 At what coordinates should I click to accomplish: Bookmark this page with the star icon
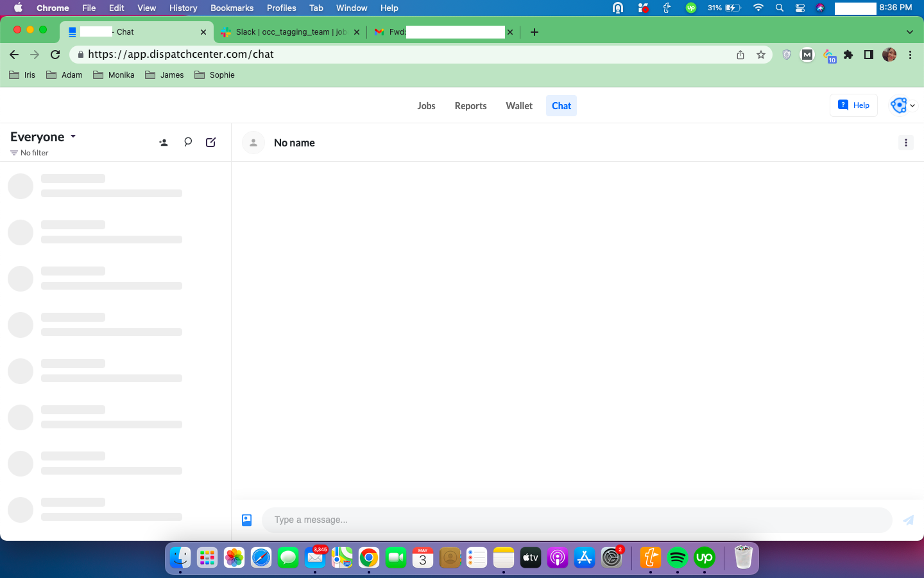click(761, 55)
